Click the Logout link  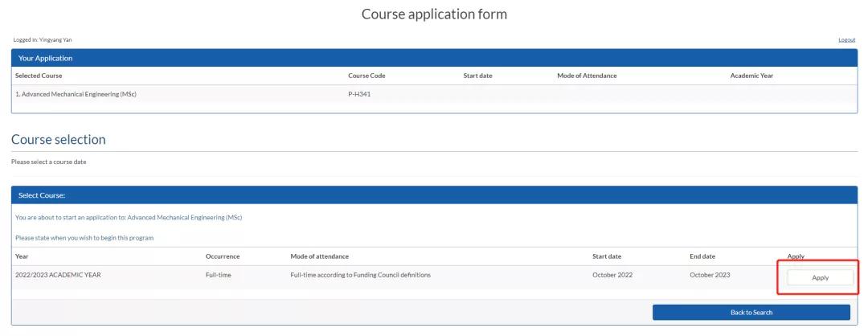[x=846, y=40]
